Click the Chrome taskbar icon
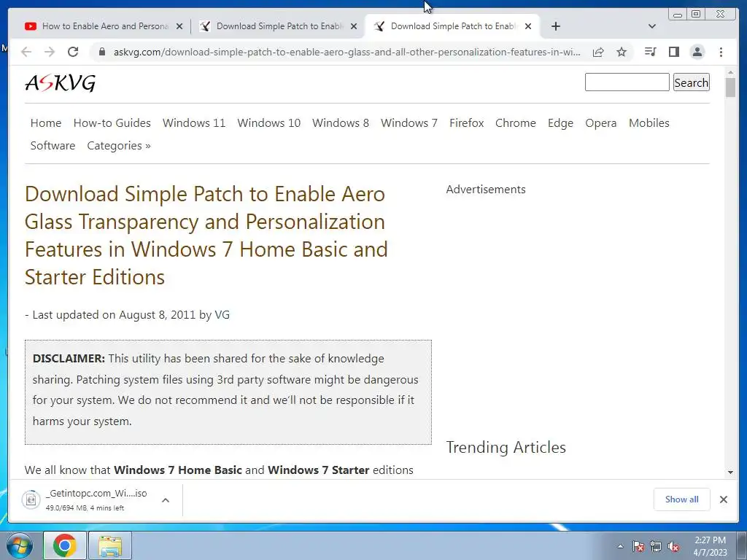Viewport: 747px width, 560px height. point(65,545)
